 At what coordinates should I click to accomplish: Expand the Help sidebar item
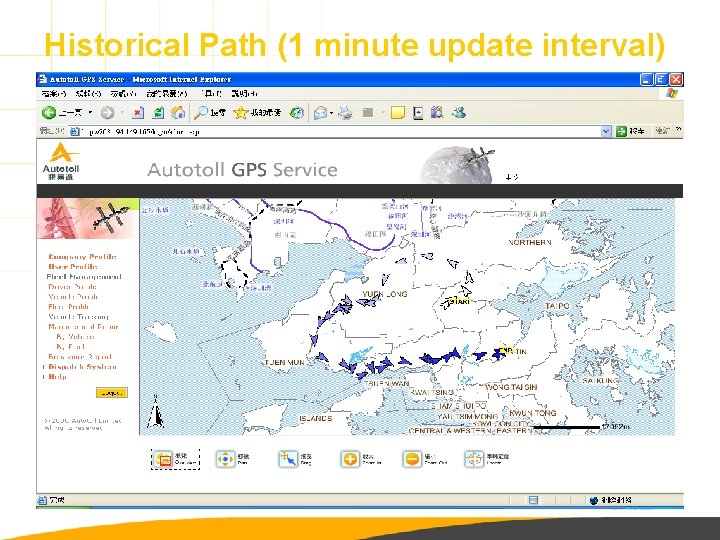pyautogui.click(x=57, y=377)
